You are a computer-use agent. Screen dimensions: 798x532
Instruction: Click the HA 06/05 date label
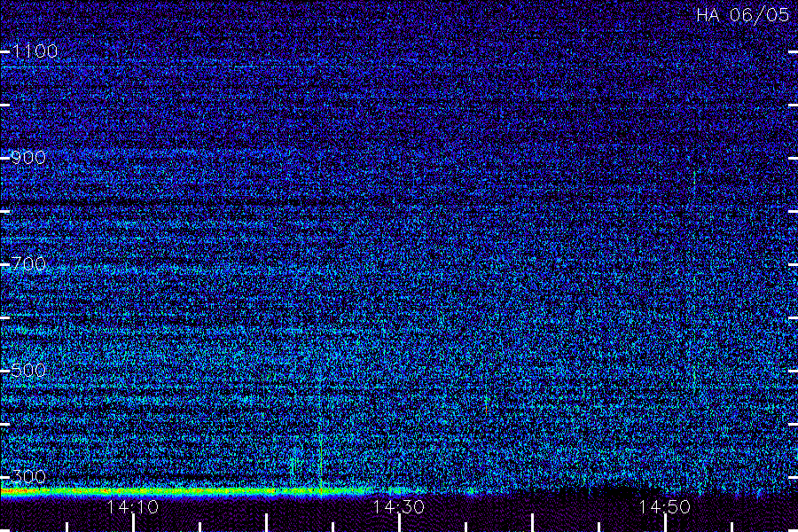click(742, 15)
